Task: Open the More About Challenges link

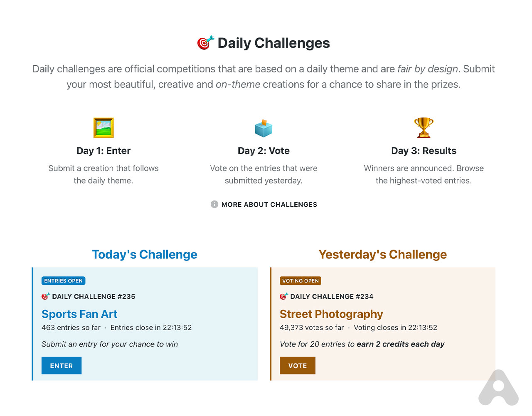Action: (x=269, y=204)
